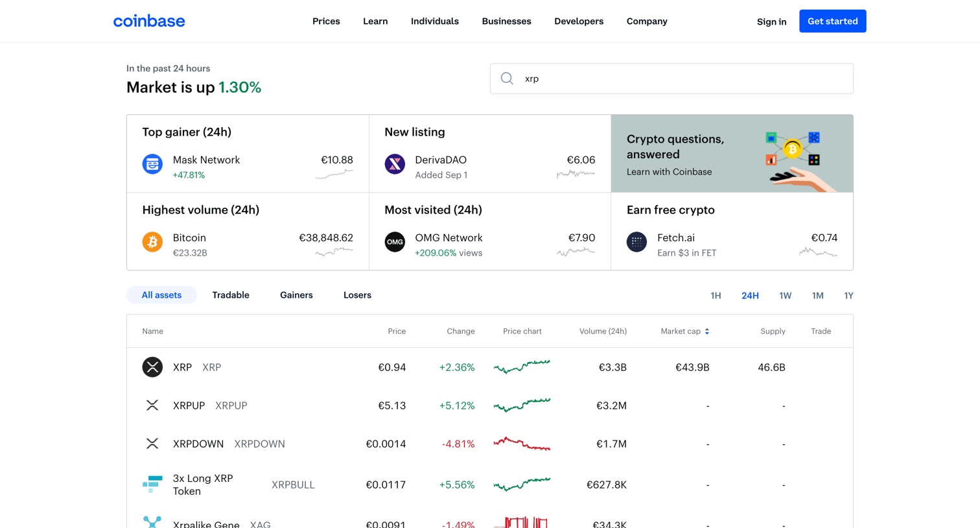Select the 1H time range
The width and height of the screenshot is (980, 528).
[x=716, y=295]
